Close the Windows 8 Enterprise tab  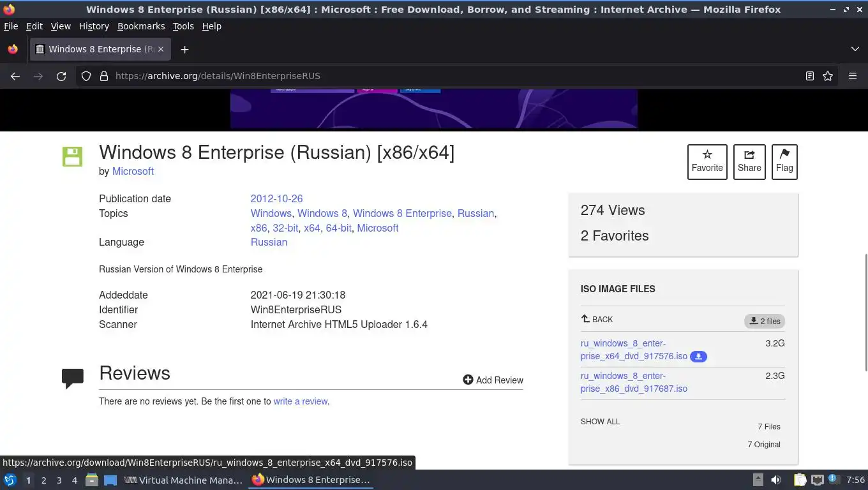coord(161,49)
